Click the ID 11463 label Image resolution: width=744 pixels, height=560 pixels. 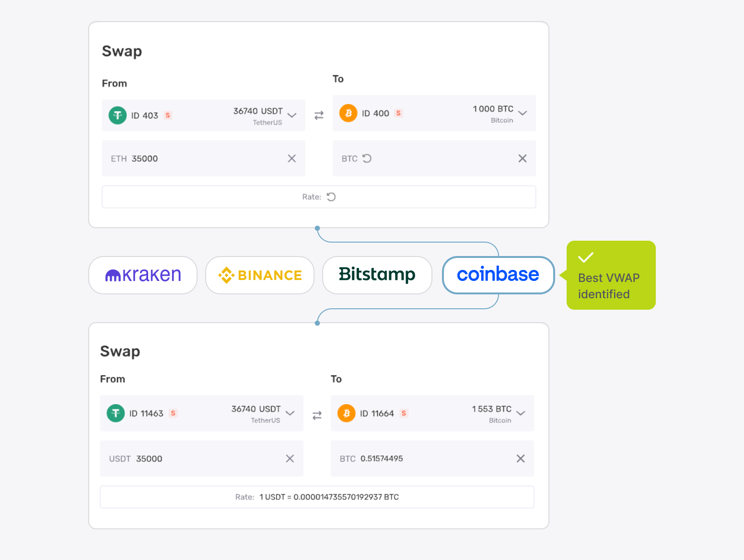click(x=146, y=413)
